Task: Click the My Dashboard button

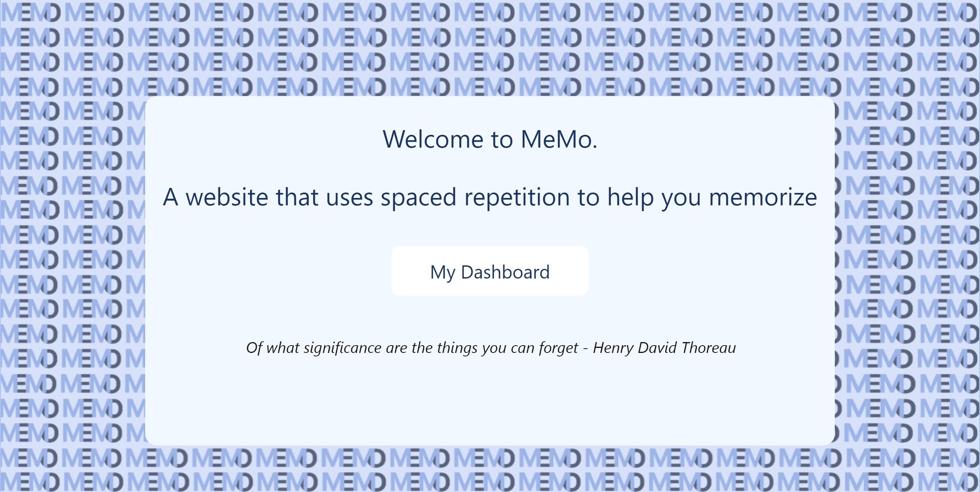Action: (490, 270)
